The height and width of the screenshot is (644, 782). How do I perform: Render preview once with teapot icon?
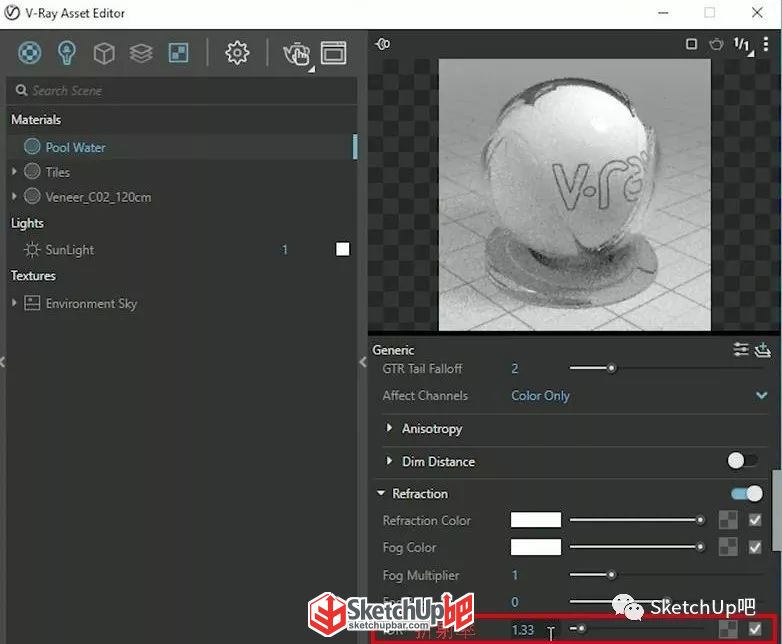(716, 44)
